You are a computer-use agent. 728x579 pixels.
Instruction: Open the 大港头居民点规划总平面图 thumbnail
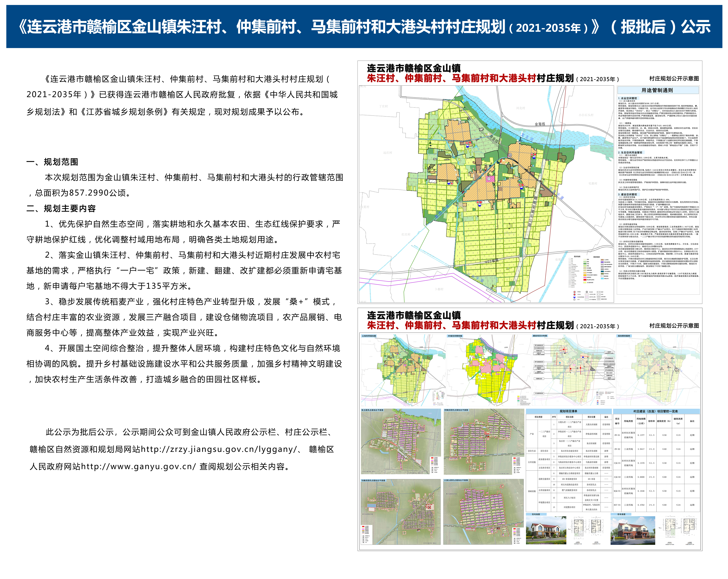(484, 512)
